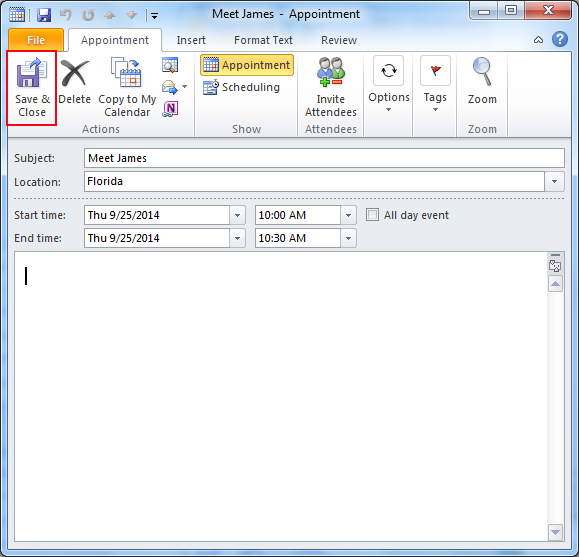Click the Redo icon in quick access toolbar
This screenshot has height=557, width=579.
[88, 15]
